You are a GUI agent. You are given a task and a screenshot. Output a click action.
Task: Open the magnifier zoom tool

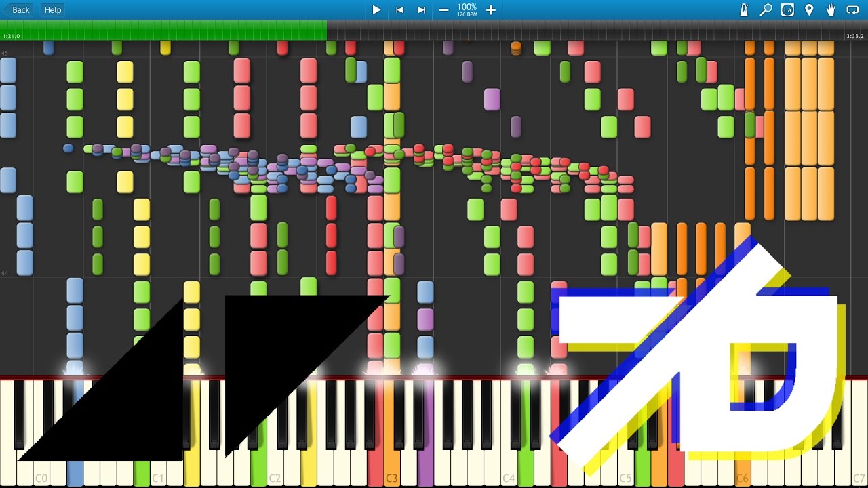tap(766, 9)
